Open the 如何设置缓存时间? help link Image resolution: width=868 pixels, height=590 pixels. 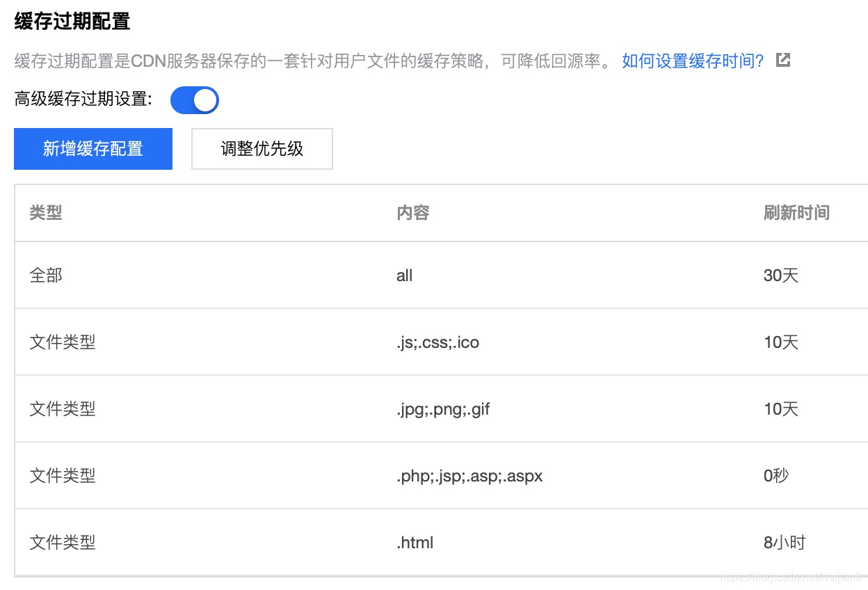(693, 61)
